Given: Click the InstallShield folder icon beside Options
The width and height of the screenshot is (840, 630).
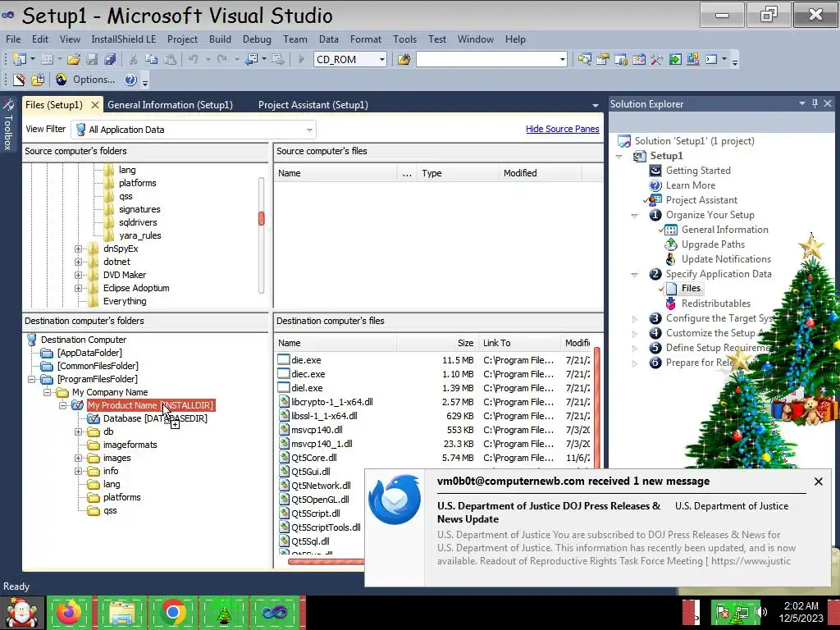Looking at the screenshot, I should [x=38, y=80].
